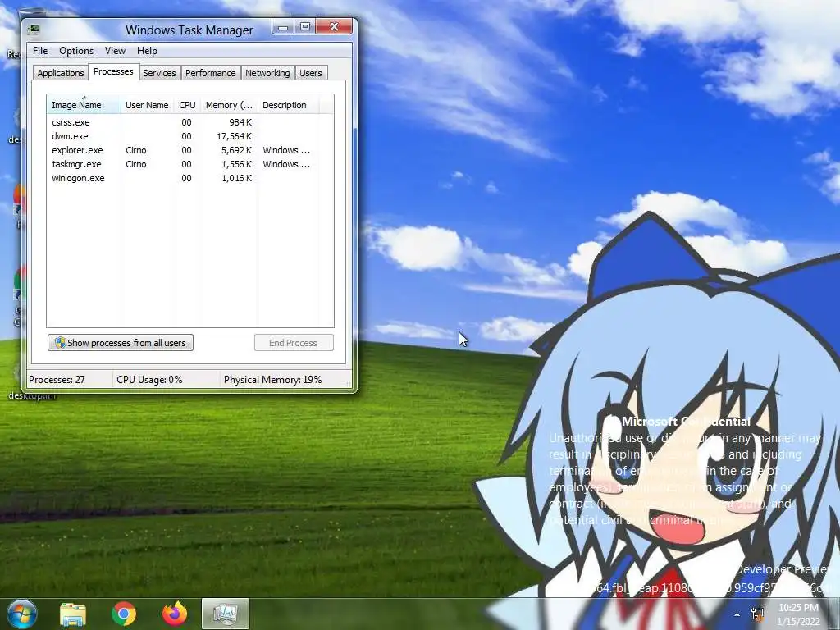840x630 pixels.
Task: Open the Help menu
Action: click(147, 51)
